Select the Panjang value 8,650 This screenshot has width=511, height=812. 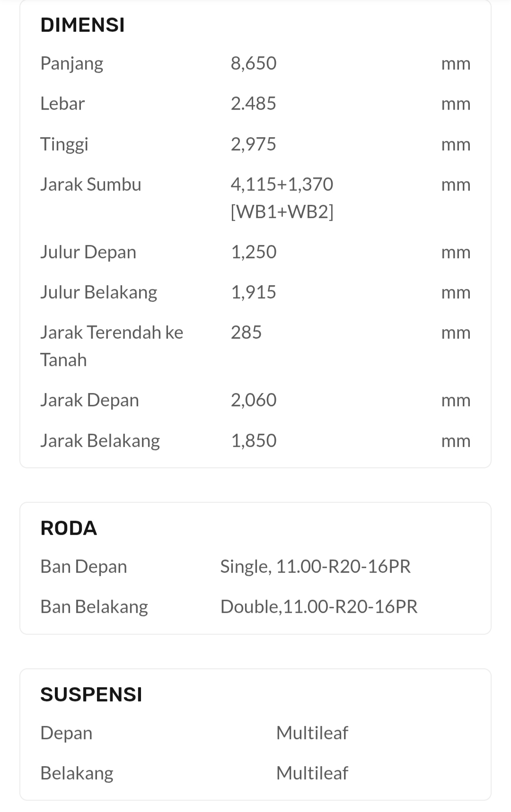pos(253,63)
